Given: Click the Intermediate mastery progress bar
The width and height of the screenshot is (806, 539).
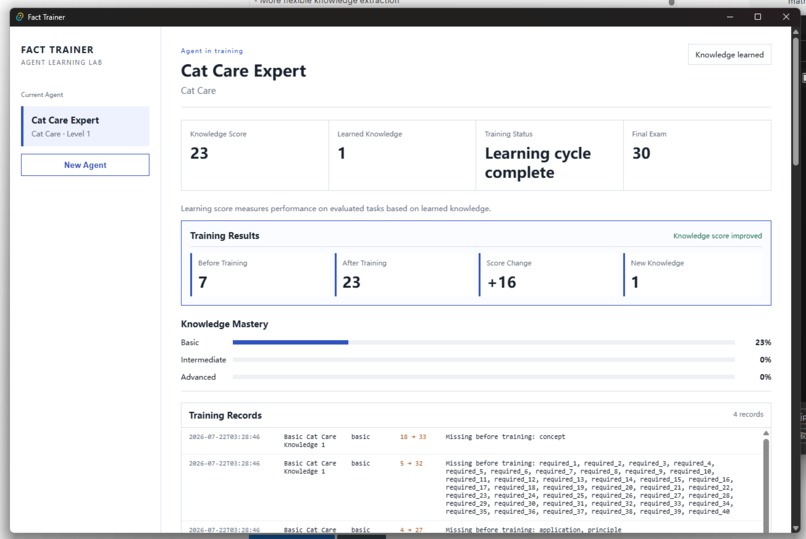Looking at the screenshot, I should pyautogui.click(x=483, y=360).
